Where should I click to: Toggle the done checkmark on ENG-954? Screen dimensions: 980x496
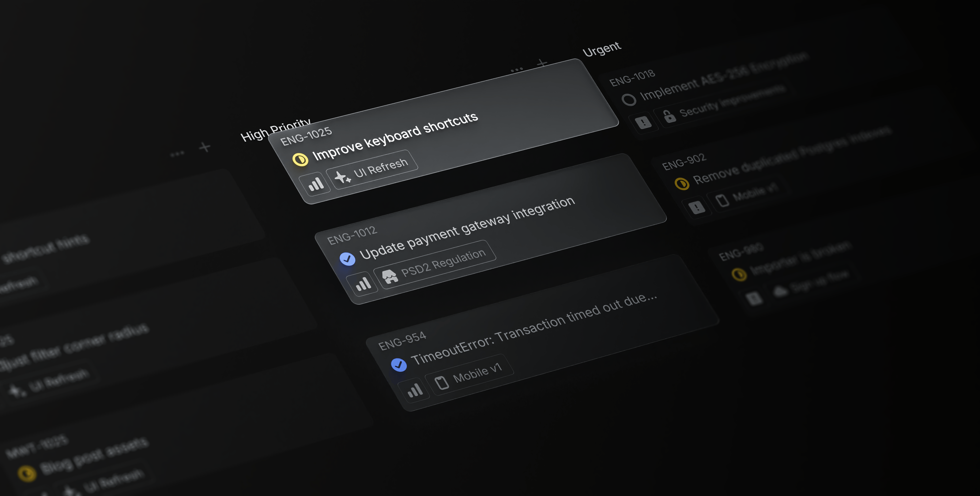point(399,365)
